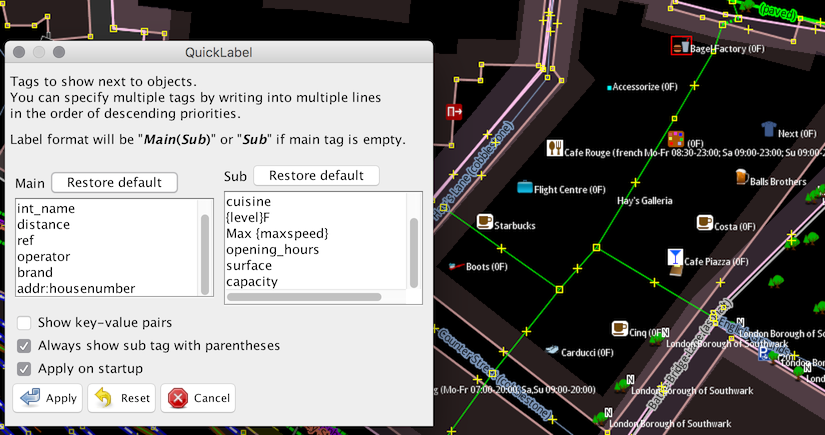The height and width of the screenshot is (435, 825).
Task: Click the blue arrow icon on Apply
Action: [30, 398]
